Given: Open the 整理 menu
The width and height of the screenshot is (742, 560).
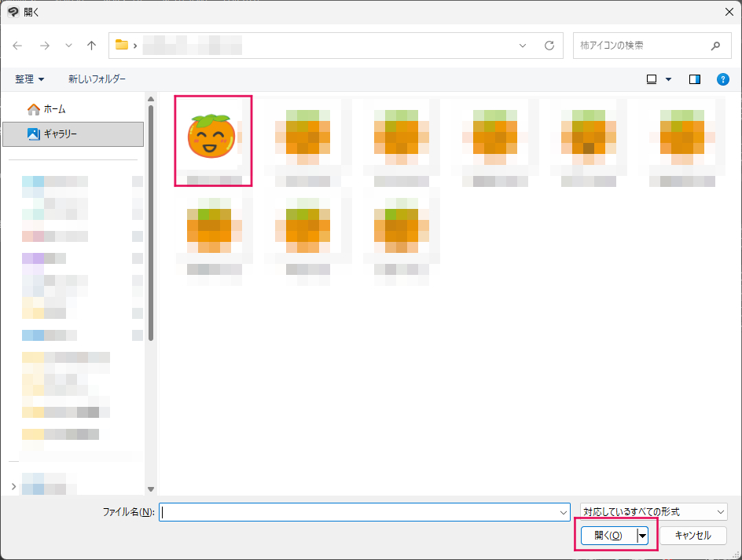Looking at the screenshot, I should tap(30, 79).
